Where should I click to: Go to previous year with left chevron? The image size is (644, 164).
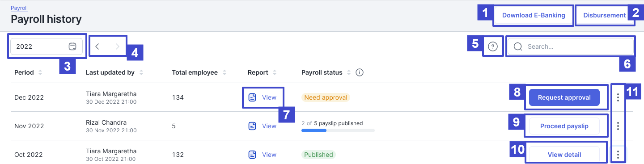[97, 46]
